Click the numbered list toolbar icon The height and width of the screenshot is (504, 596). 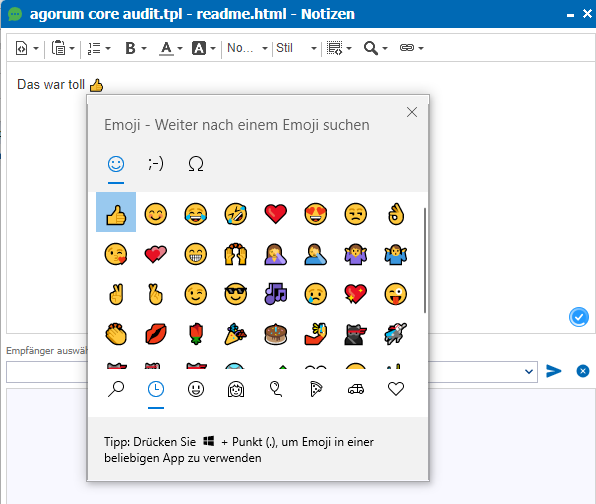click(94, 48)
